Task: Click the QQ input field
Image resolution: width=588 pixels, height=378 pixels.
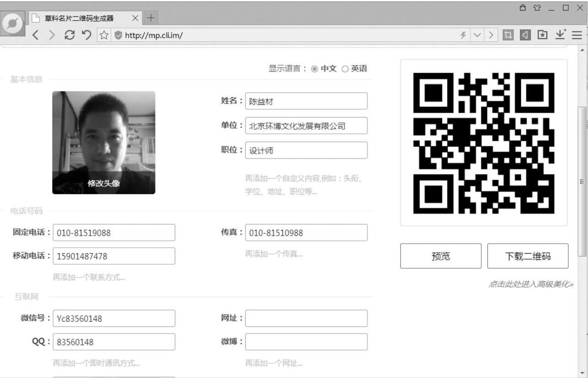Action: click(x=114, y=342)
